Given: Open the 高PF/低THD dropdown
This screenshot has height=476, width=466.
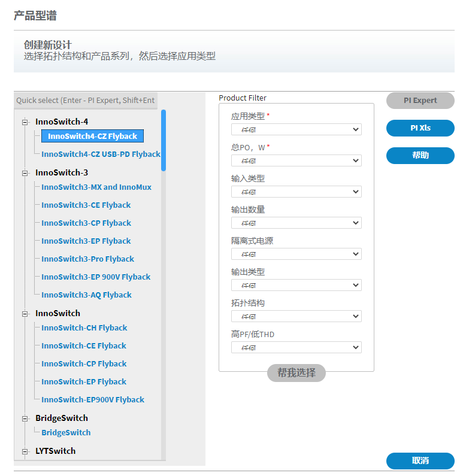Looking at the screenshot, I should coord(296,348).
